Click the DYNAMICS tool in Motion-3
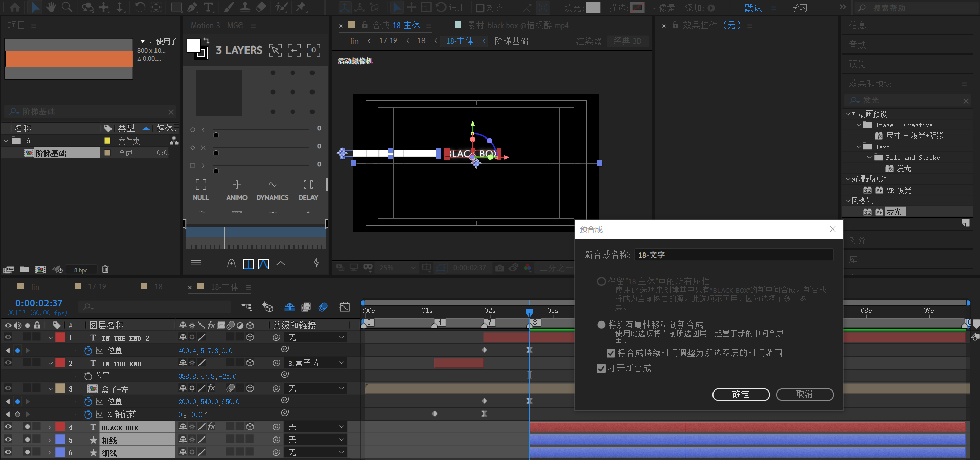The width and height of the screenshot is (980, 460). click(x=273, y=190)
